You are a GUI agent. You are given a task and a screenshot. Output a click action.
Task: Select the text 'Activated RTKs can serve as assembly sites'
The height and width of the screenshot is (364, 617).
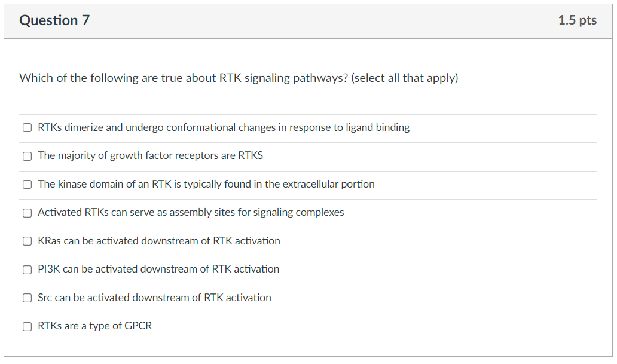click(x=190, y=212)
